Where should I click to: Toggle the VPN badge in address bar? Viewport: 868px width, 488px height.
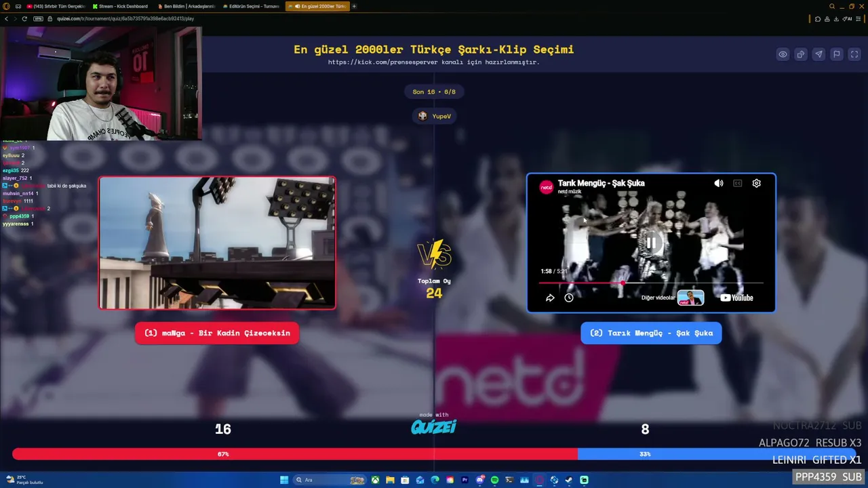tap(38, 18)
